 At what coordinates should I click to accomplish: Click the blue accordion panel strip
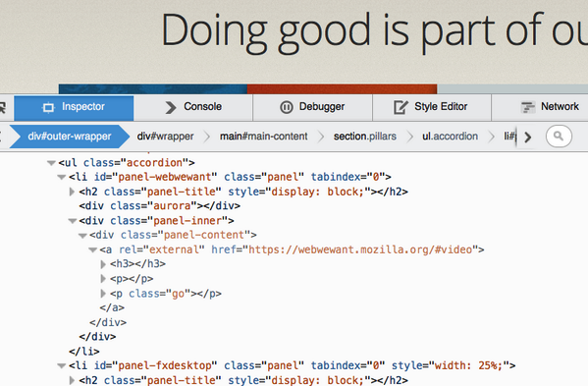(153, 89)
